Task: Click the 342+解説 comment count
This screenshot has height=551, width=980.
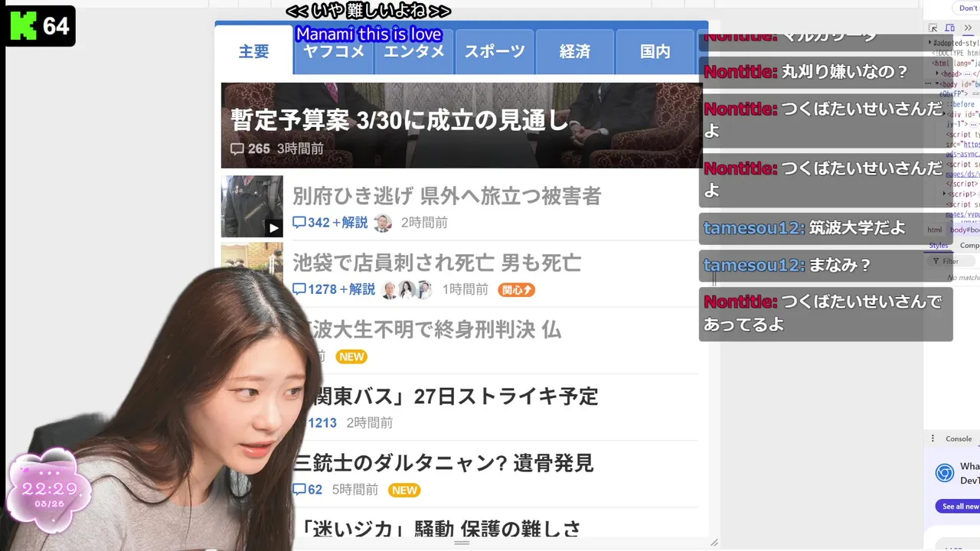Action: click(330, 223)
